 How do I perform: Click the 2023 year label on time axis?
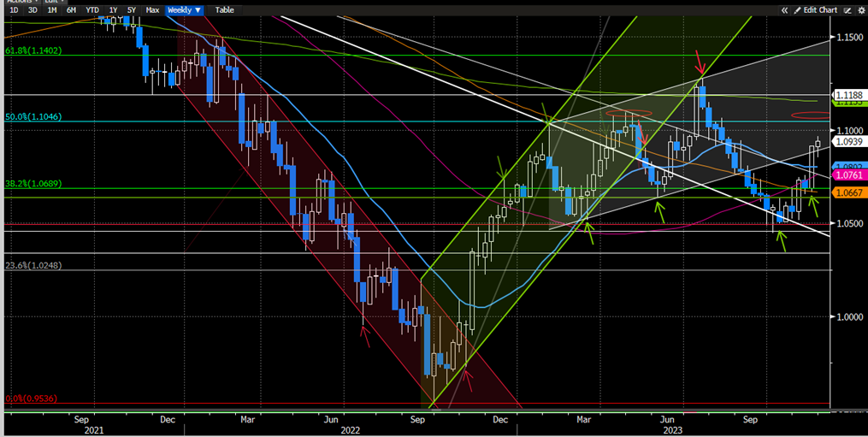(672, 430)
